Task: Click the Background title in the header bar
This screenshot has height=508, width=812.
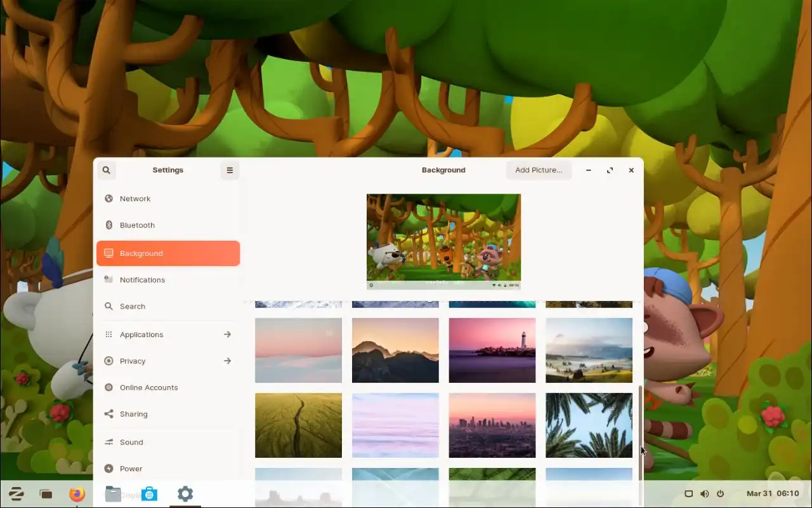Action: coord(443,170)
